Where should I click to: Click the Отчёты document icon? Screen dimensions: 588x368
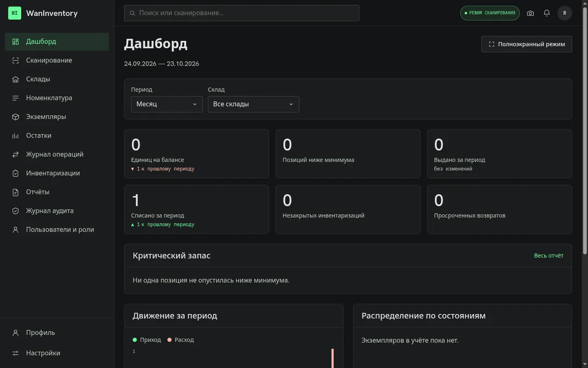pos(16,192)
